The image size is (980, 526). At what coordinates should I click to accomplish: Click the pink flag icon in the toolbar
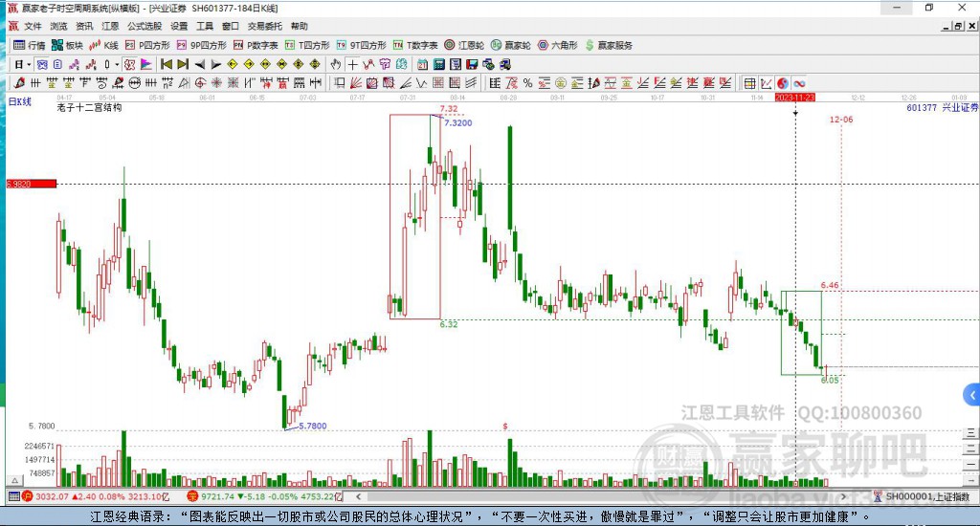(145, 64)
